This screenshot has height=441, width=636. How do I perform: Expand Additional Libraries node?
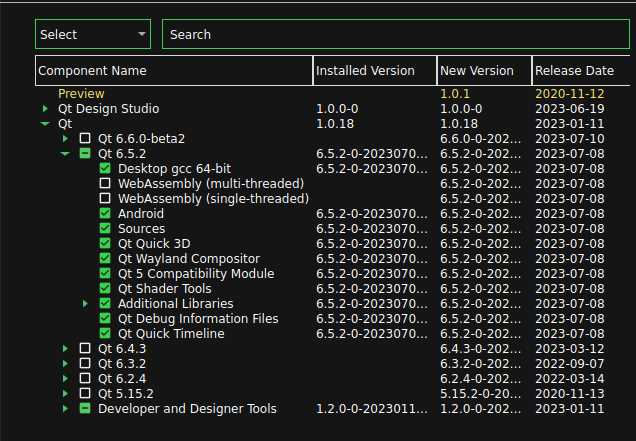pyautogui.click(x=85, y=303)
